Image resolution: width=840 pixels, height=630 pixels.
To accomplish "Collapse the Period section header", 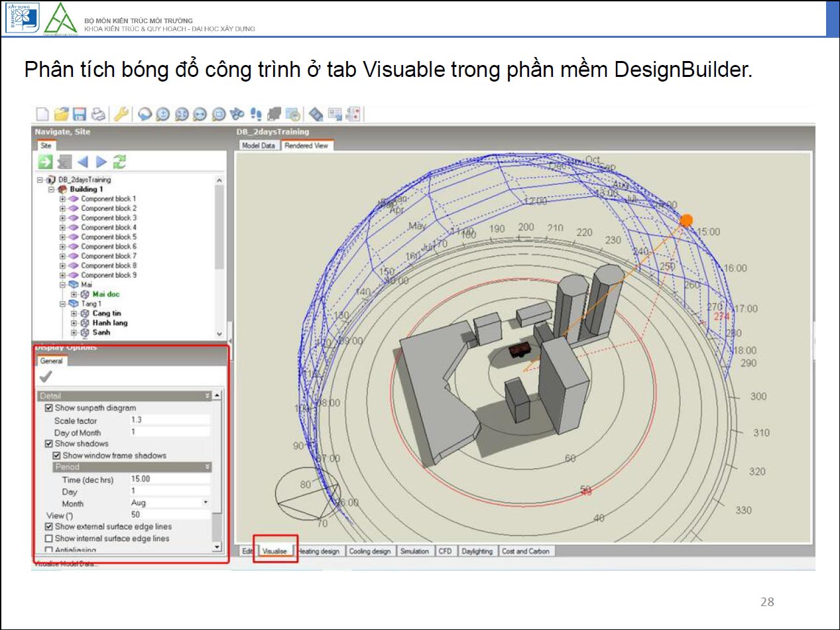I will point(133,467).
